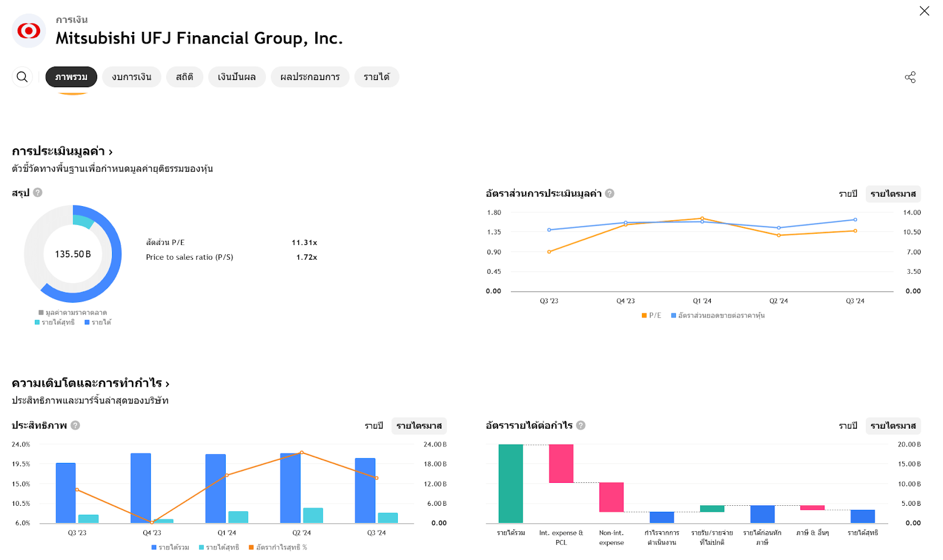Open the ผลประกอบการ tab

(x=310, y=77)
